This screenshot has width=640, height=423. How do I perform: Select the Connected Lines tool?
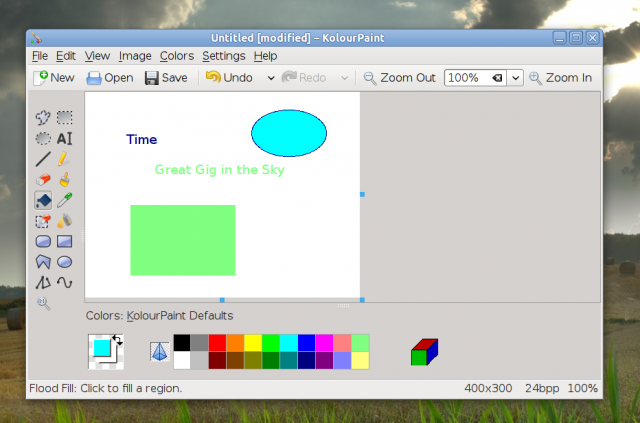tap(43, 283)
